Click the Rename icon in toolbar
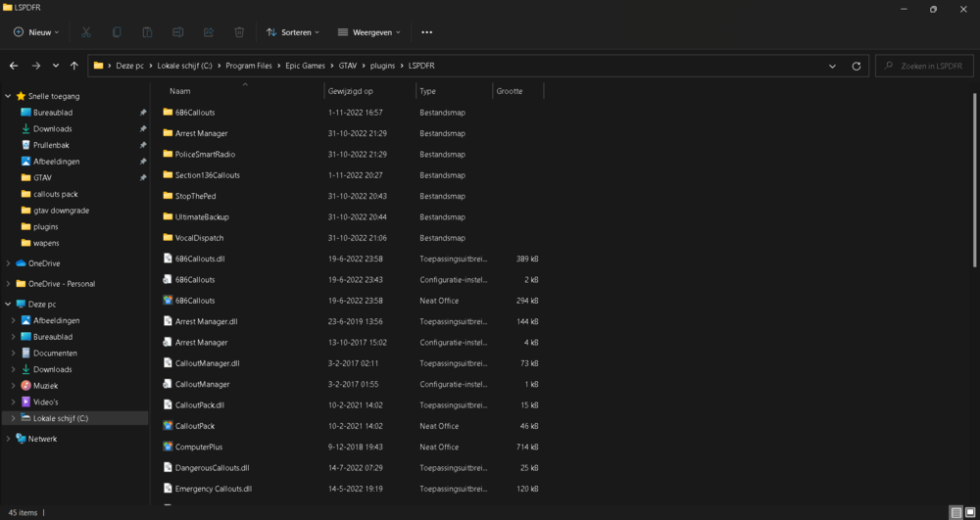This screenshot has height=520, width=980. click(x=177, y=32)
